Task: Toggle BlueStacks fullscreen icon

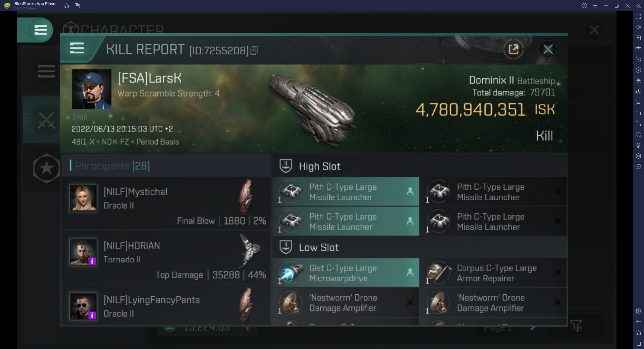Action: pos(638,16)
